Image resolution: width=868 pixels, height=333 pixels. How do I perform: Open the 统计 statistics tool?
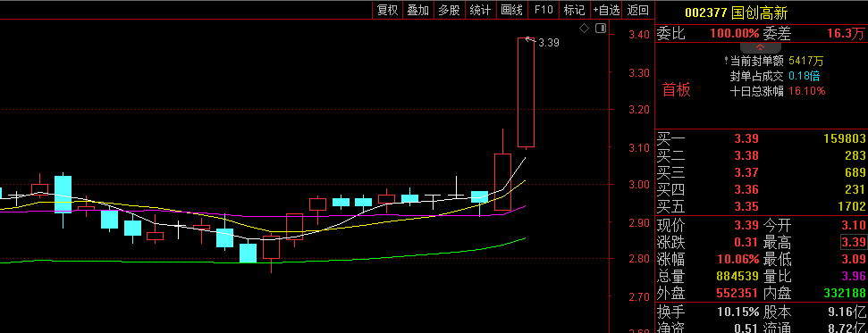tap(480, 10)
